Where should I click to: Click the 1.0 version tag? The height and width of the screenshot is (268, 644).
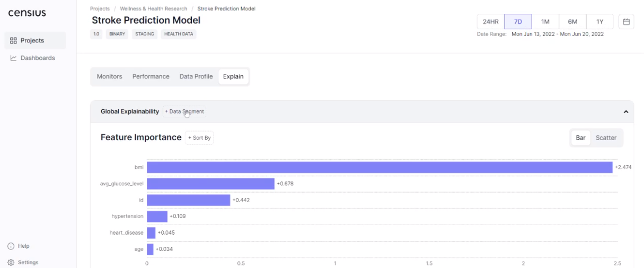tap(97, 34)
